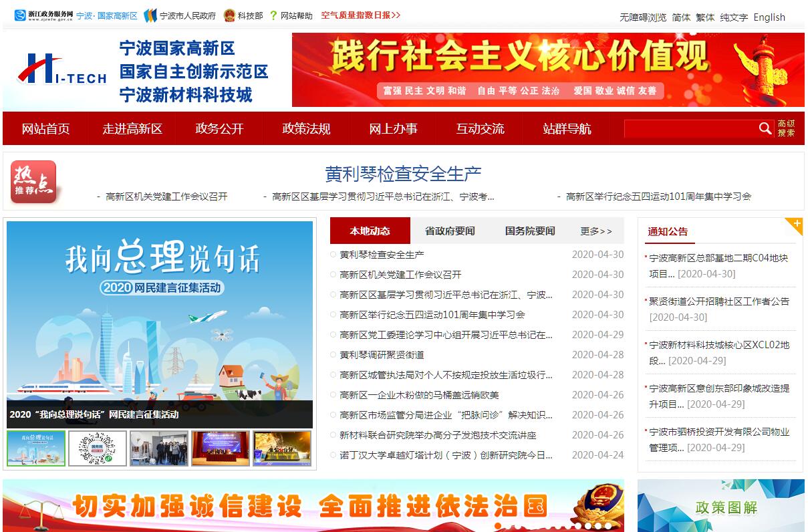Click into the red search input field
808x532 pixels.
coord(688,128)
